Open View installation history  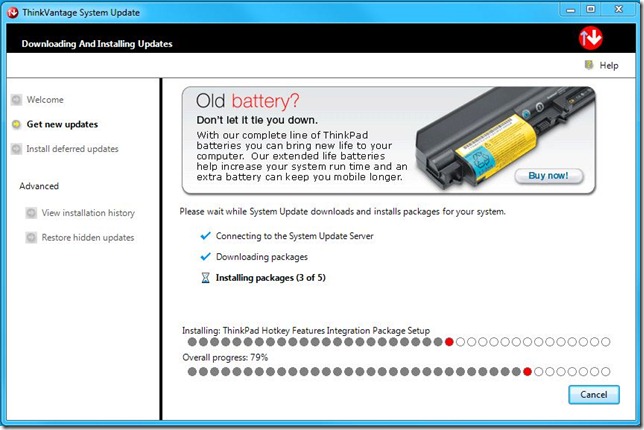pyautogui.click(x=88, y=213)
